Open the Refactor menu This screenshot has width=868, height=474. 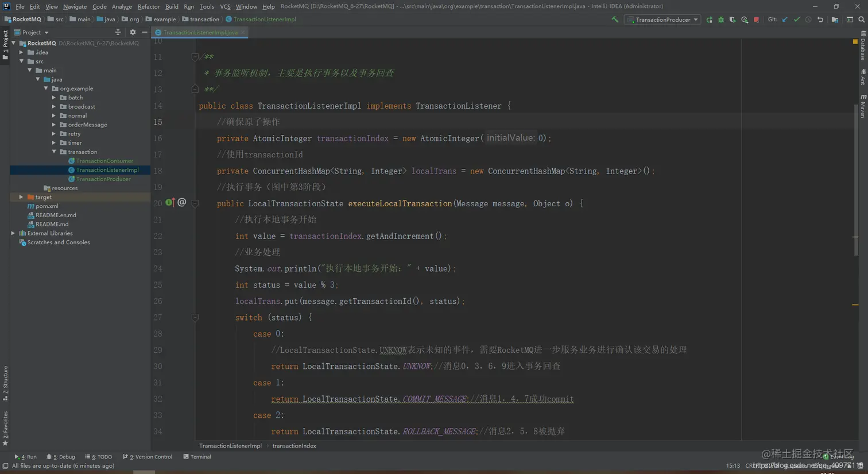[x=149, y=6]
